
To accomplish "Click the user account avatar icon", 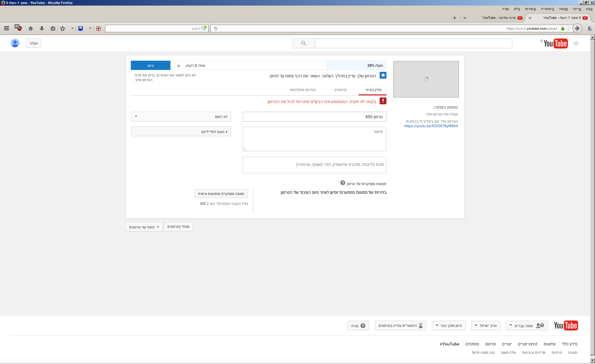I will [15, 43].
